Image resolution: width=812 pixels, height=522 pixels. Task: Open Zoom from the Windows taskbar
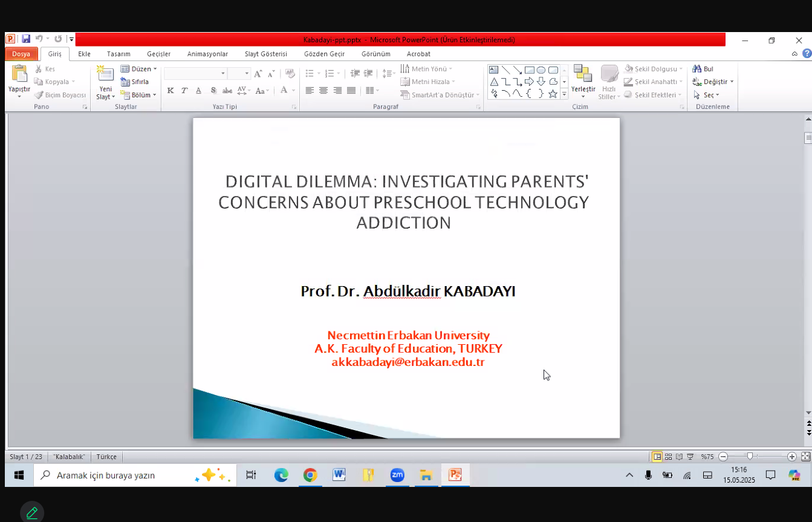tap(397, 475)
